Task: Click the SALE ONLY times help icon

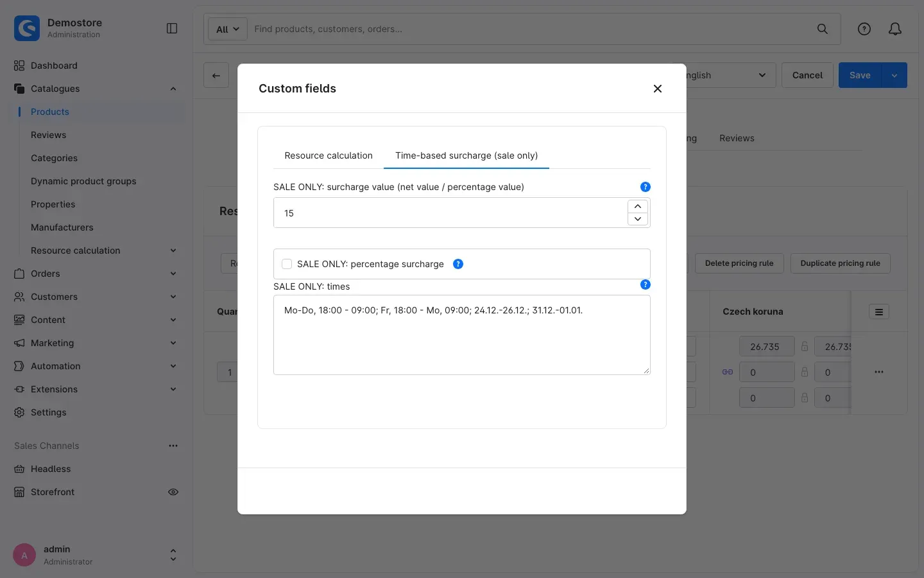Action: [x=646, y=285]
